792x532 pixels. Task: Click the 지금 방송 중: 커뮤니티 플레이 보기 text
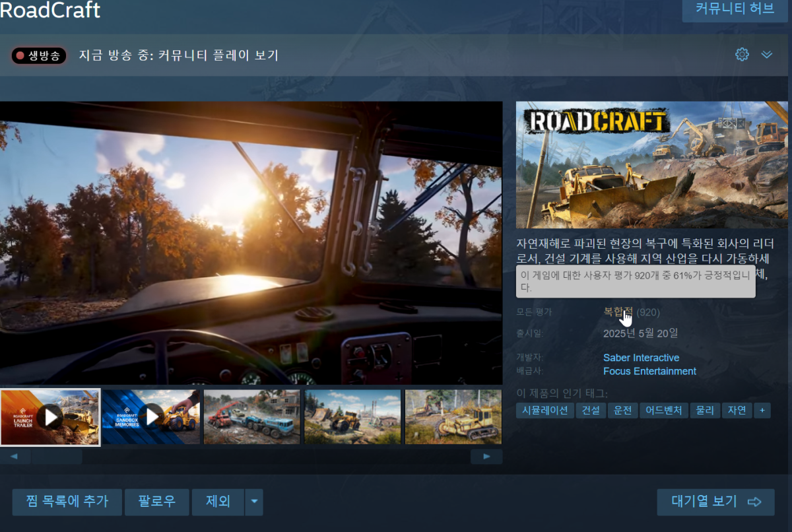(x=179, y=55)
